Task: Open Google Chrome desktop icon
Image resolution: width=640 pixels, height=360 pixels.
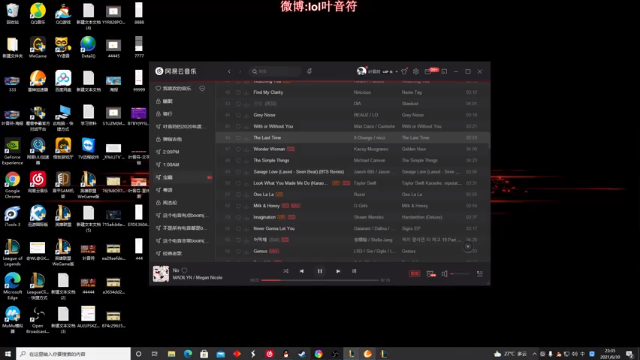Action: pos(13,185)
